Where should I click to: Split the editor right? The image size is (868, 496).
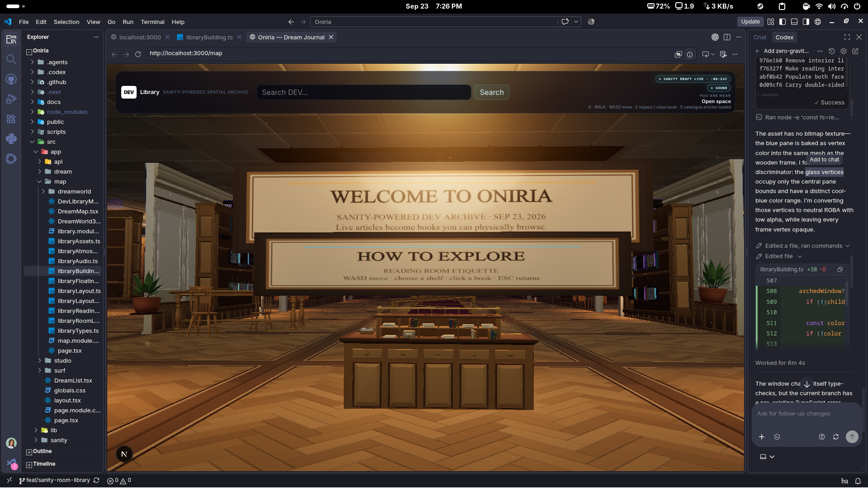pyautogui.click(x=727, y=37)
